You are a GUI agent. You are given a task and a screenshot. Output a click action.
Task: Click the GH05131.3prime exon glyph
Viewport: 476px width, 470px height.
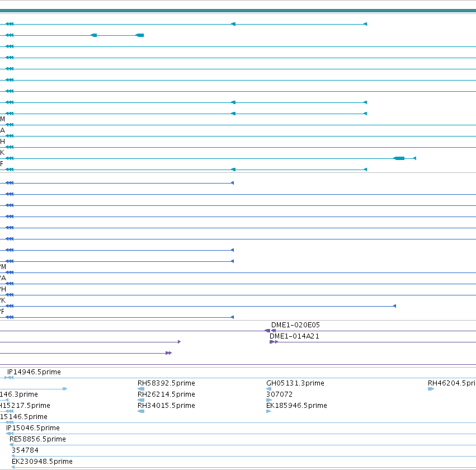pos(268,389)
